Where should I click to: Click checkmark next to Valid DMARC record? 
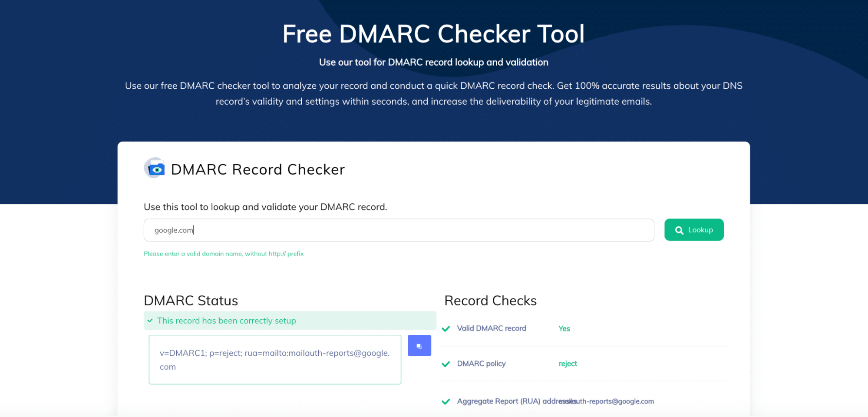click(x=446, y=329)
